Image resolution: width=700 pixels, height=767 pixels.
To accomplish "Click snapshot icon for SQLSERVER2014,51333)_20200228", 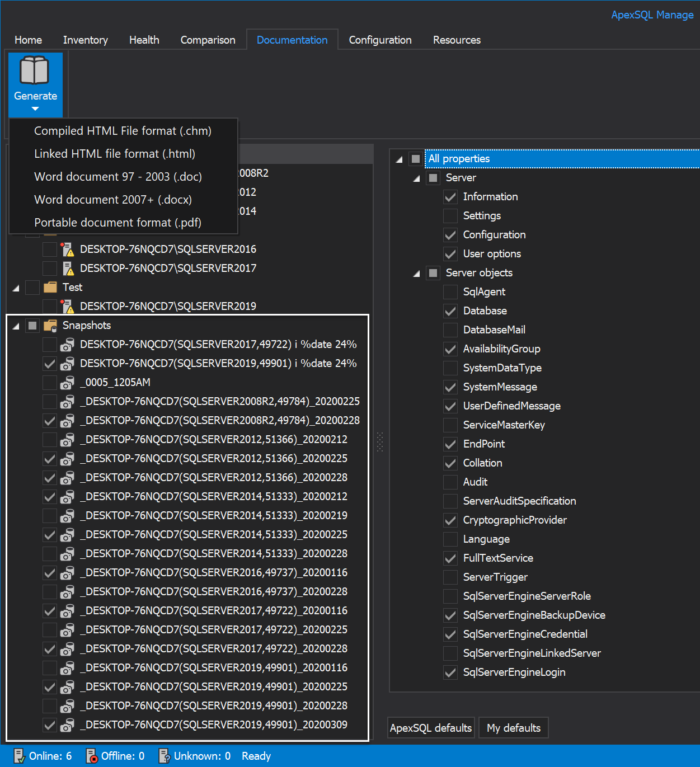I will pyautogui.click(x=67, y=554).
